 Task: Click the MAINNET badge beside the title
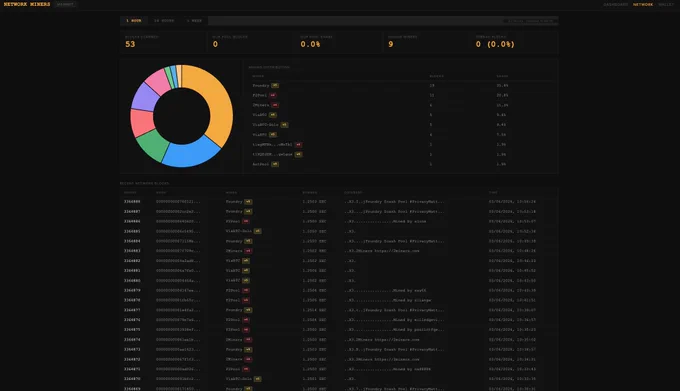65,4
